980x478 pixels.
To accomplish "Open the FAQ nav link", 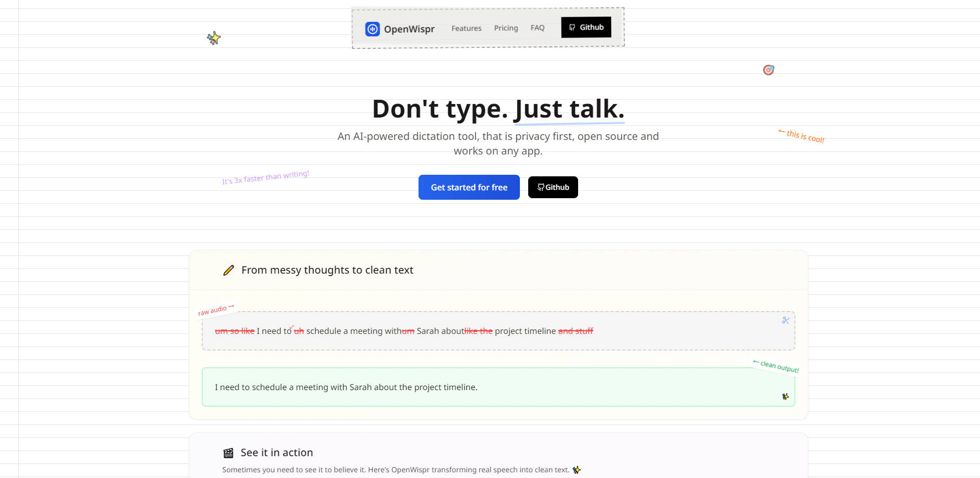I will 538,28.
